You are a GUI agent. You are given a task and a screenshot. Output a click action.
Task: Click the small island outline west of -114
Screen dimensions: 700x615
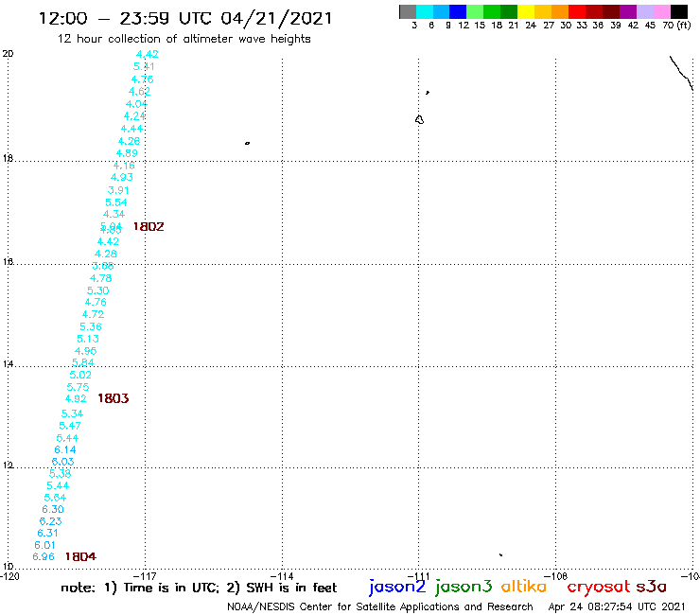[247, 144]
